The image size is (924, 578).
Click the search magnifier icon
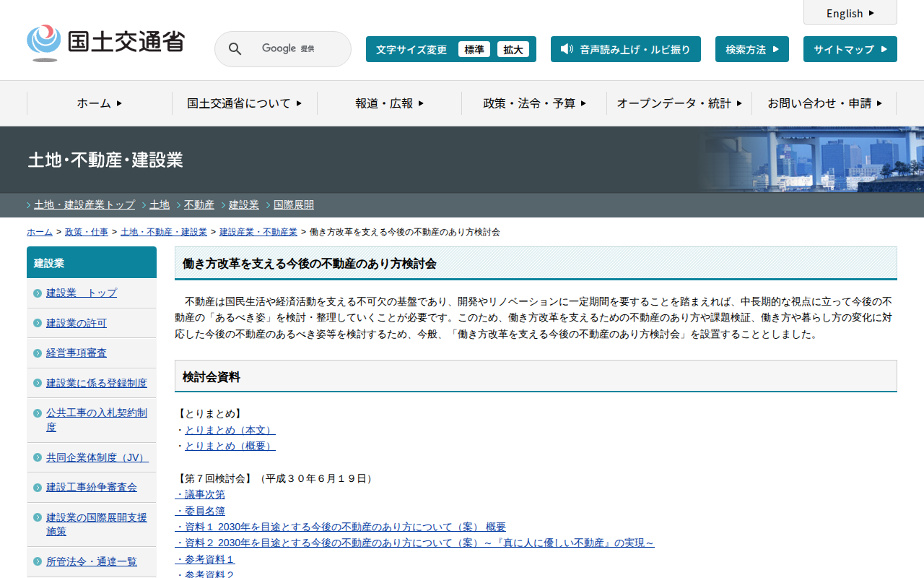pyautogui.click(x=235, y=49)
